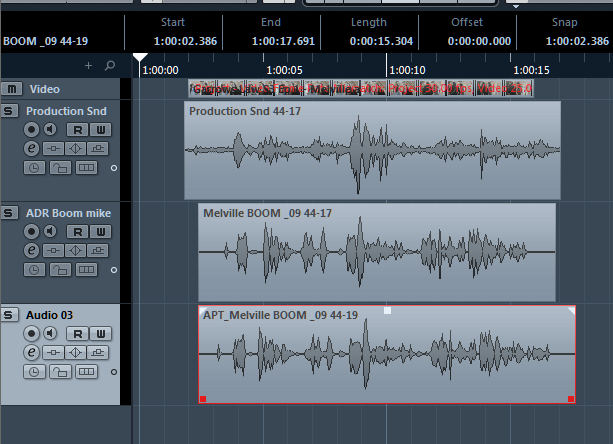This screenshot has width=613, height=444.
Task: Click the add track plus icon
Action: 88,65
